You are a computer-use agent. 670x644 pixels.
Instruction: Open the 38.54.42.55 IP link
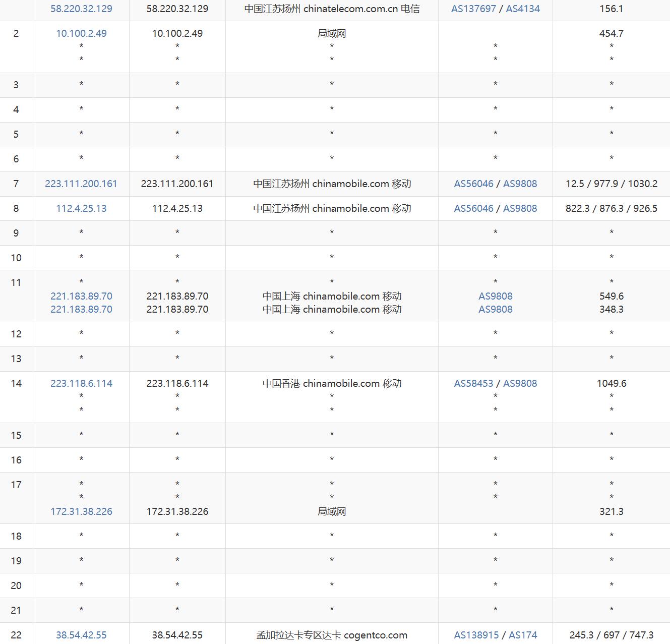point(81,635)
